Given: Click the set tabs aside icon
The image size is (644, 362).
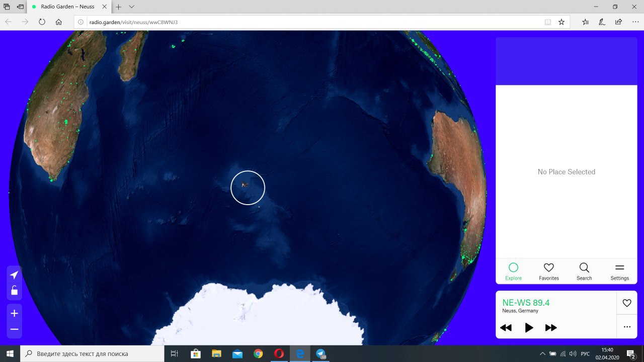Looking at the screenshot, I should pos(21,7).
